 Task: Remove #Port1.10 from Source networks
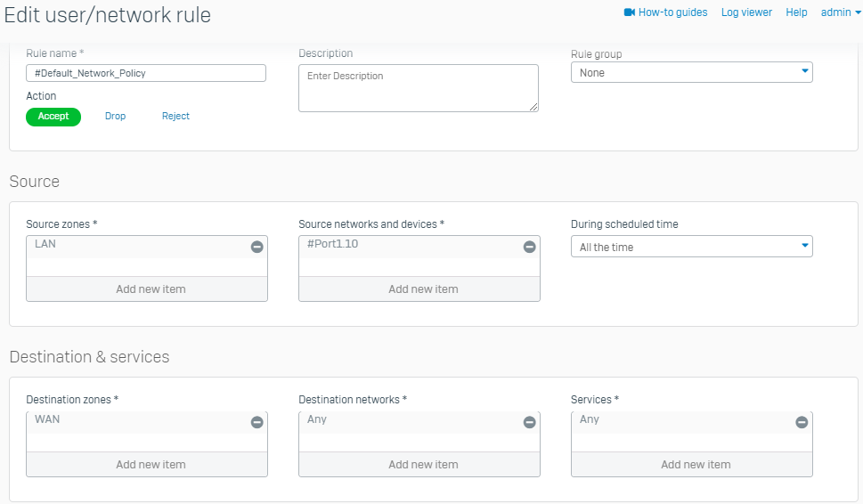click(x=530, y=247)
